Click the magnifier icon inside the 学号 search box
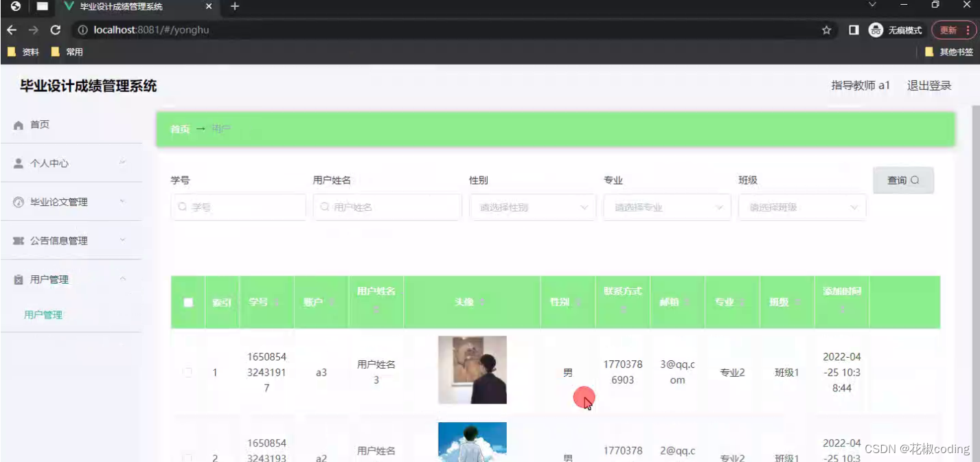 181,207
